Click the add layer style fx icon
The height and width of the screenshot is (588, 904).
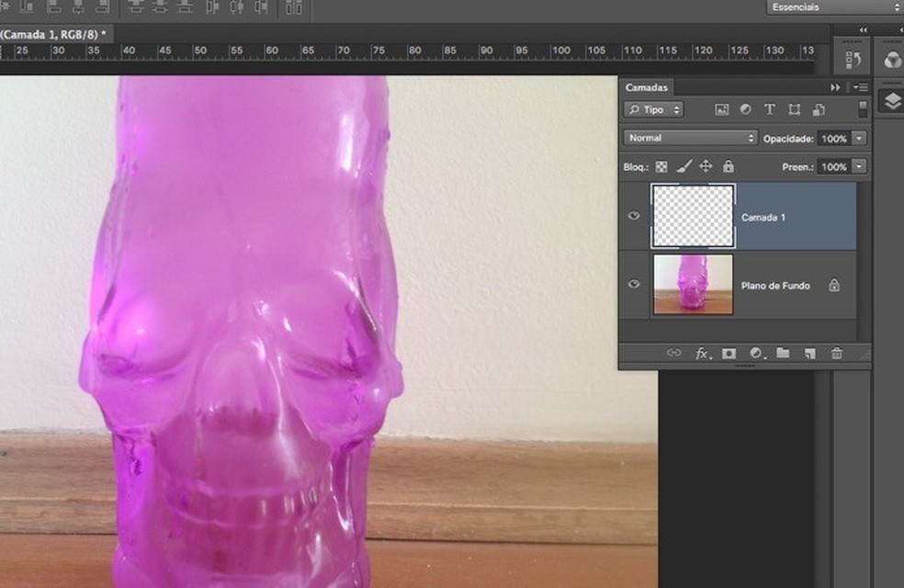point(703,353)
